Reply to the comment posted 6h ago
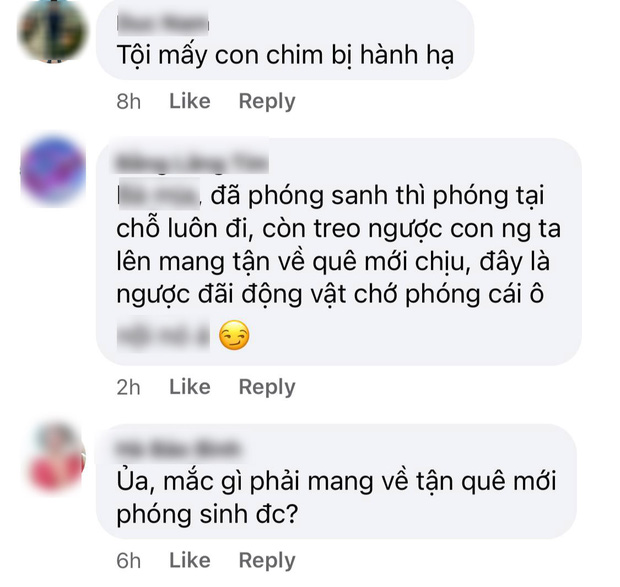 pos(267,561)
